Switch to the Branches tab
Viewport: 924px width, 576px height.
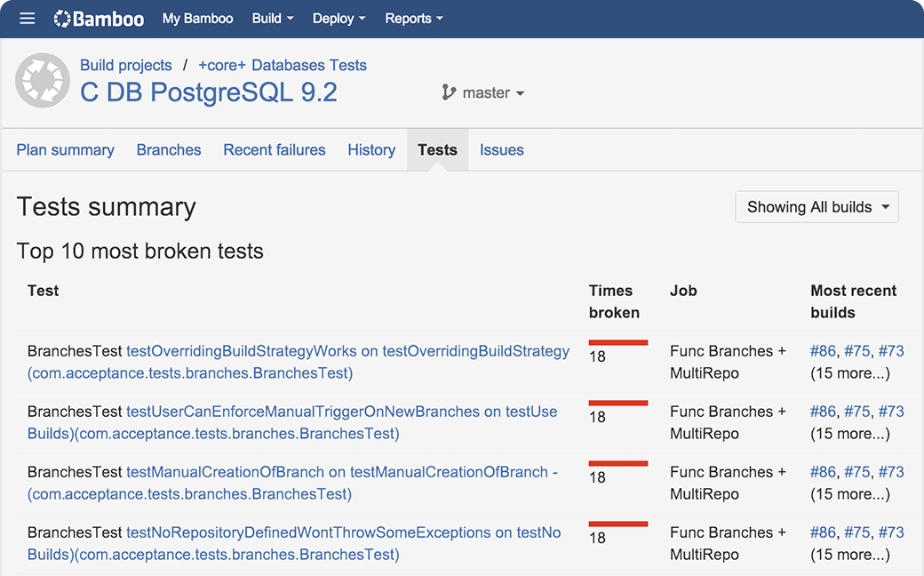(x=169, y=149)
